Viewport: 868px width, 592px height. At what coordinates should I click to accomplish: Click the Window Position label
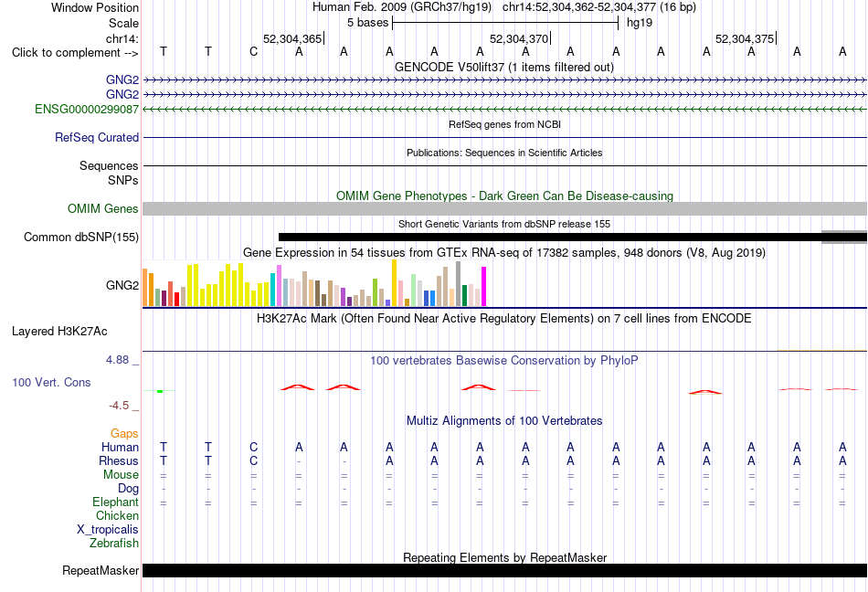pyautogui.click(x=95, y=7)
